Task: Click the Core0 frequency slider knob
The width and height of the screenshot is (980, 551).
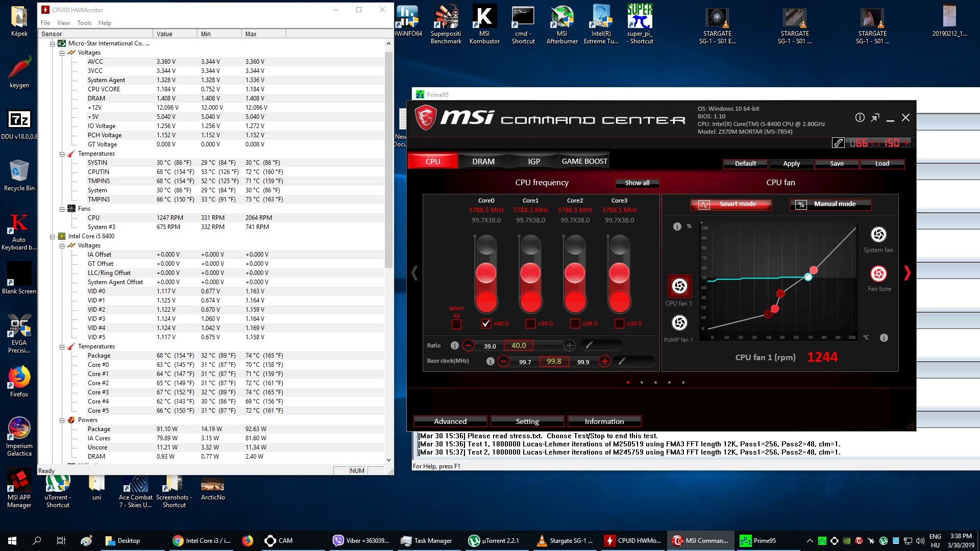Action: click(x=486, y=273)
